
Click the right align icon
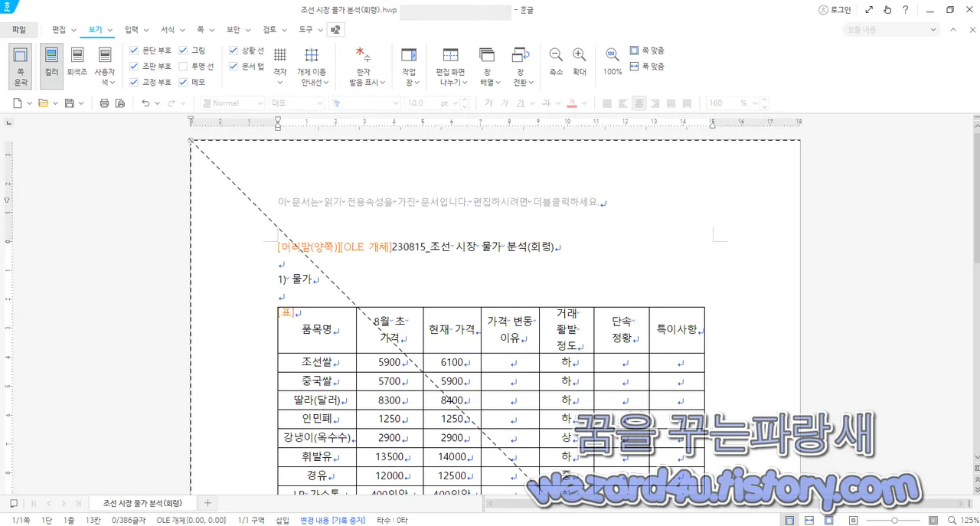655,103
